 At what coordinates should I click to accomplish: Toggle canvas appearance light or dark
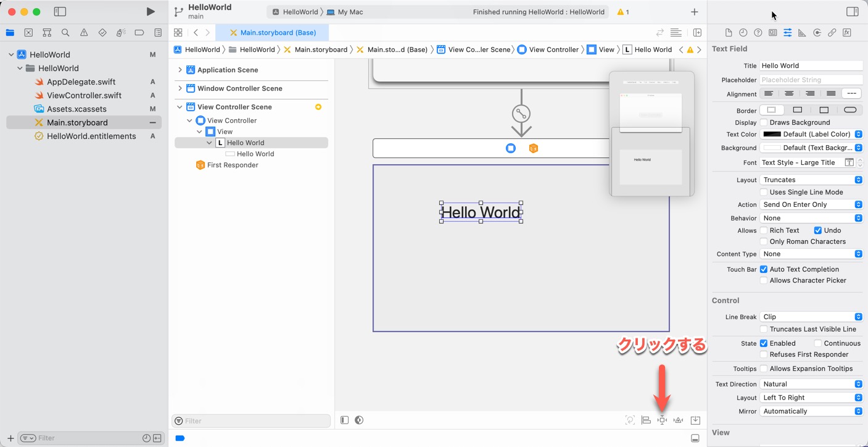(359, 420)
